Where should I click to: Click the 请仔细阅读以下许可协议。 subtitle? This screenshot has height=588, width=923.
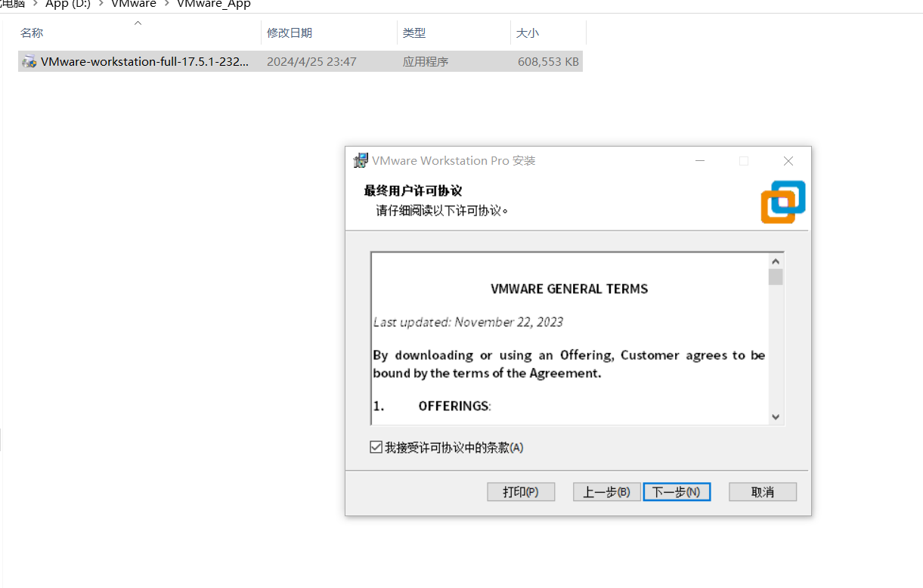442,210
